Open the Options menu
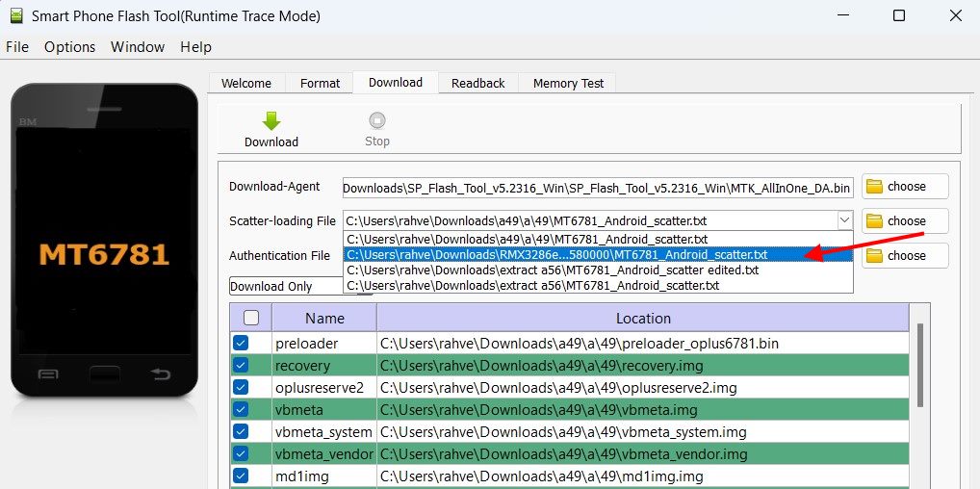 pos(69,47)
